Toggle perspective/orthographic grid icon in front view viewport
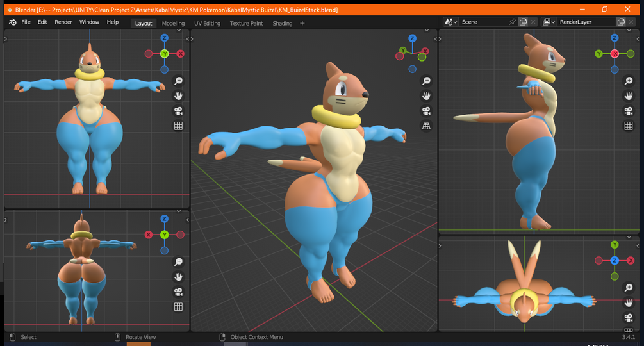 tap(178, 126)
